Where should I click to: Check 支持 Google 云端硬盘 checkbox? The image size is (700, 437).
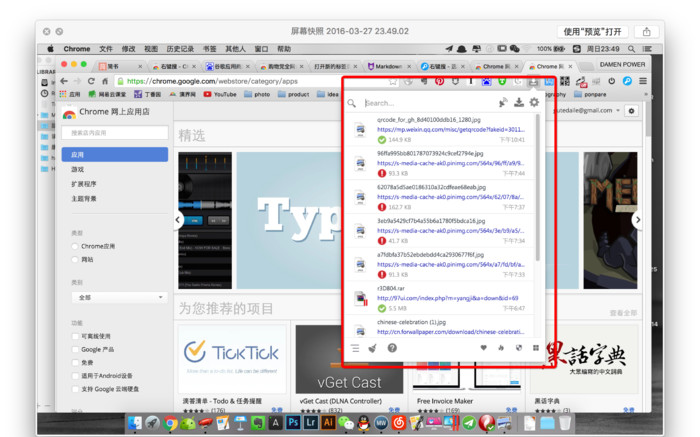click(x=75, y=389)
